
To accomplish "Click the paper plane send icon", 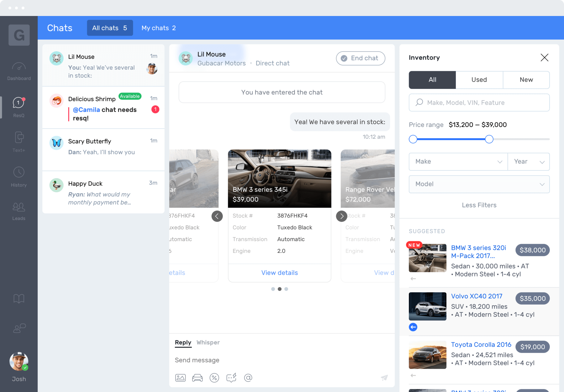I will (384, 378).
